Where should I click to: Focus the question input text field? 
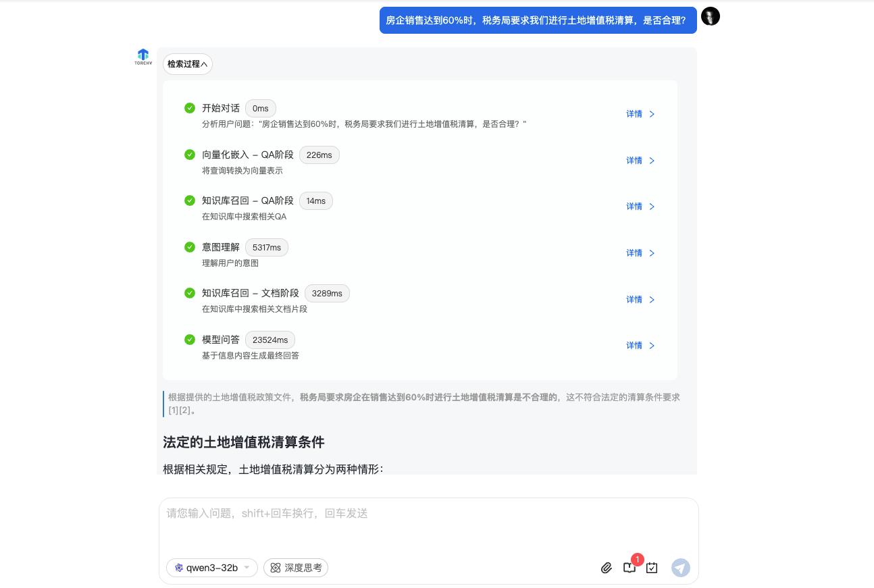[428, 527]
